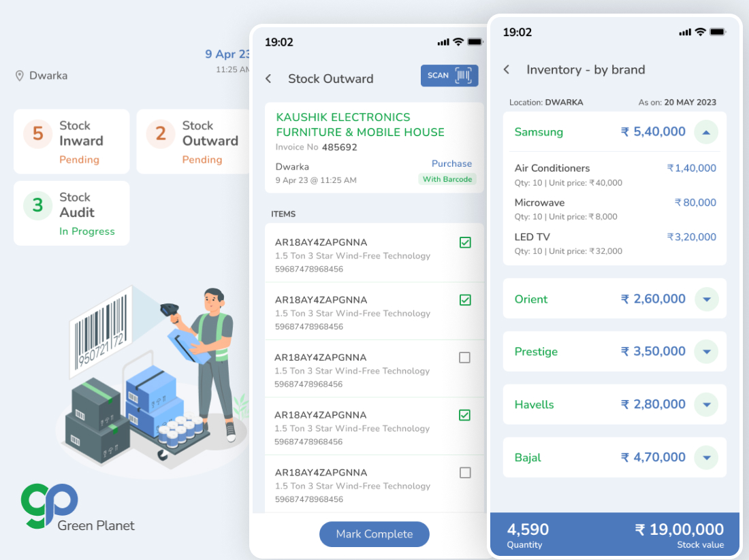Tap the number 2 Stock Outward badge
749x560 pixels.
click(161, 133)
